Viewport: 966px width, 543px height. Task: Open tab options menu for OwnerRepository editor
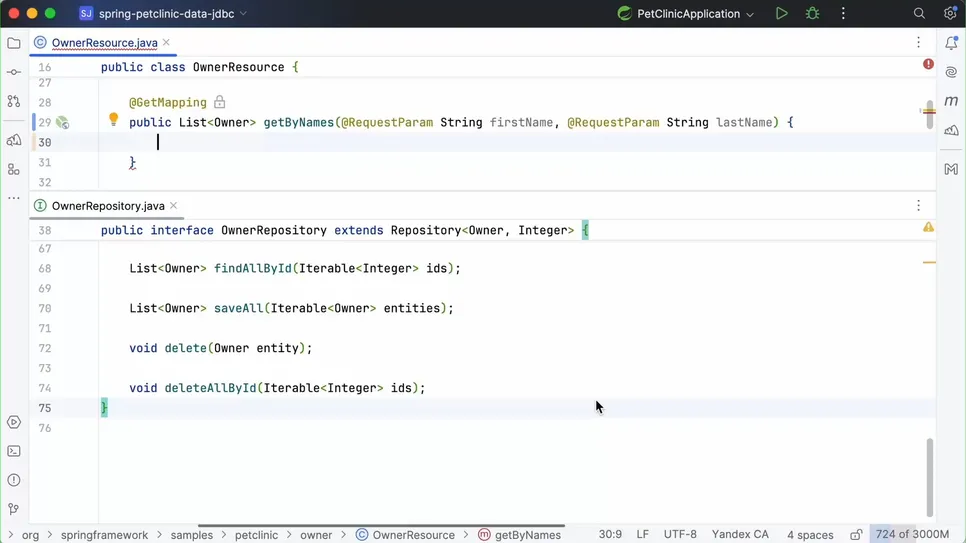point(918,205)
